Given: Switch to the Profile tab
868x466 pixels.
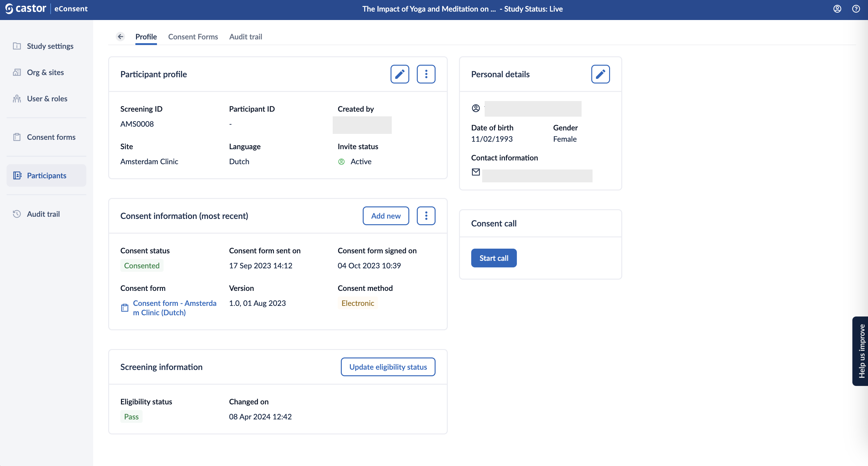Looking at the screenshot, I should (x=146, y=36).
